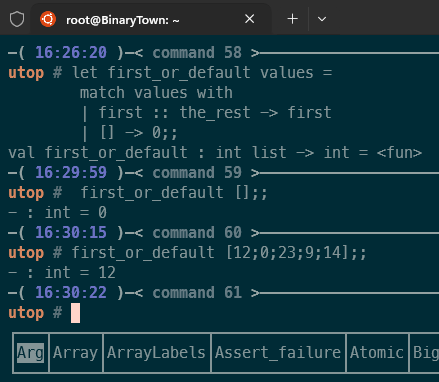Click 'first_or_default [12;0;23;9;14];;' line

pos(219,253)
